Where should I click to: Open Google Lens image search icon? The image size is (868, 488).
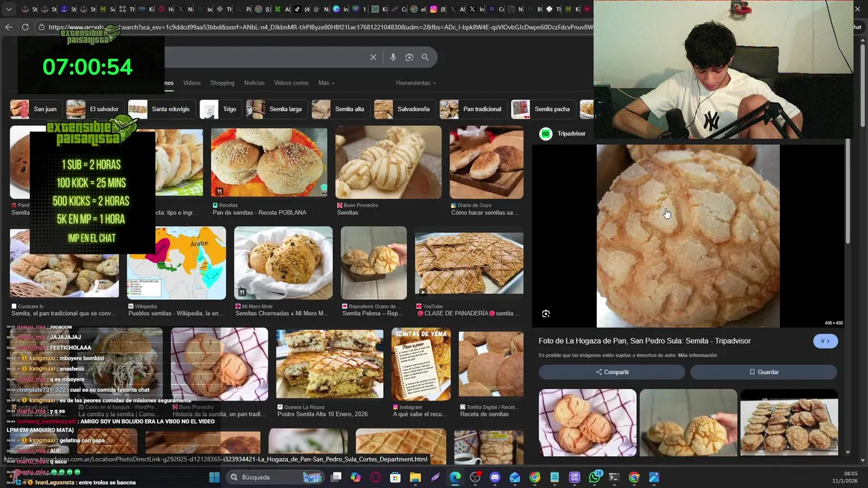pos(409,57)
